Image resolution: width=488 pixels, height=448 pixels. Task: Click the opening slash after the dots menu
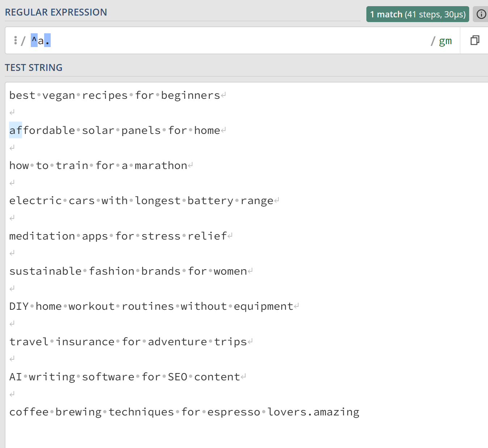(23, 41)
